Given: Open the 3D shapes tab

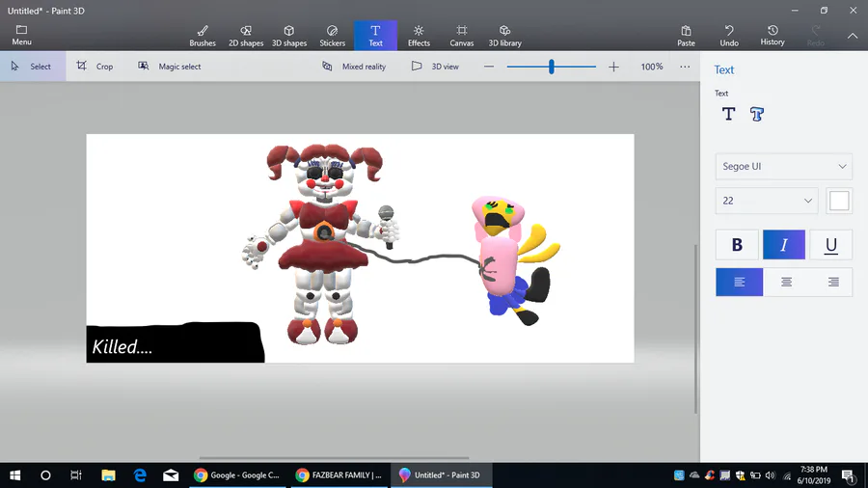Looking at the screenshot, I should [x=289, y=36].
